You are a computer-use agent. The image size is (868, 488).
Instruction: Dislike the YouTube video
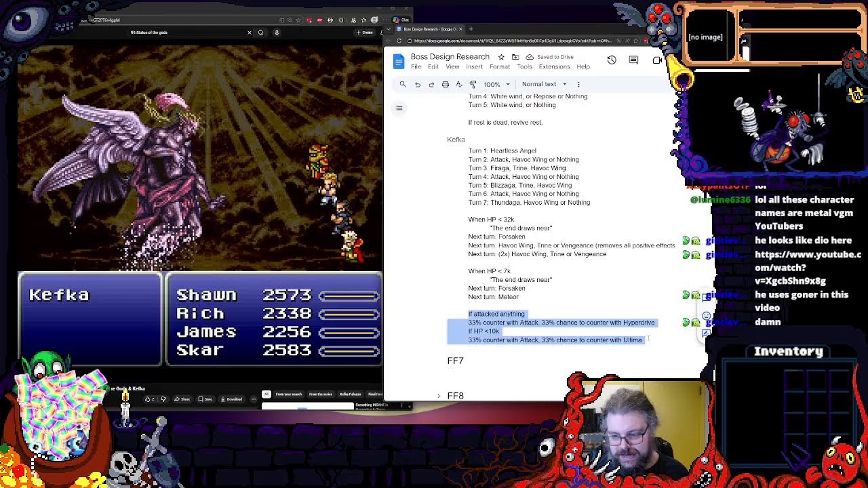point(163,399)
